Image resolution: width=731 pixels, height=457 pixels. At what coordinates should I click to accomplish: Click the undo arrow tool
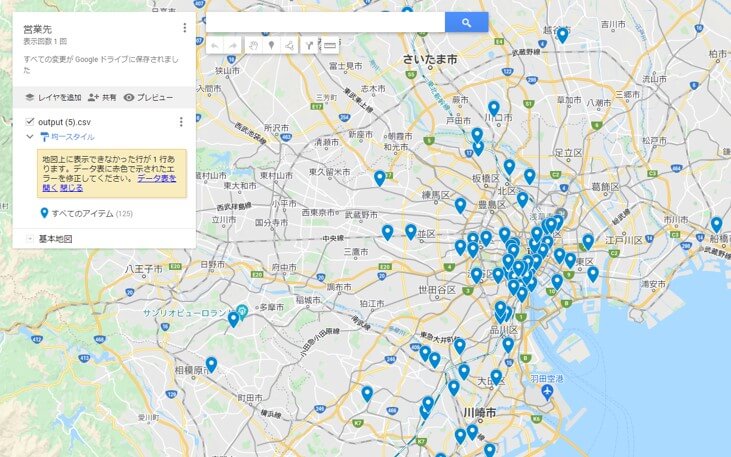(x=215, y=46)
